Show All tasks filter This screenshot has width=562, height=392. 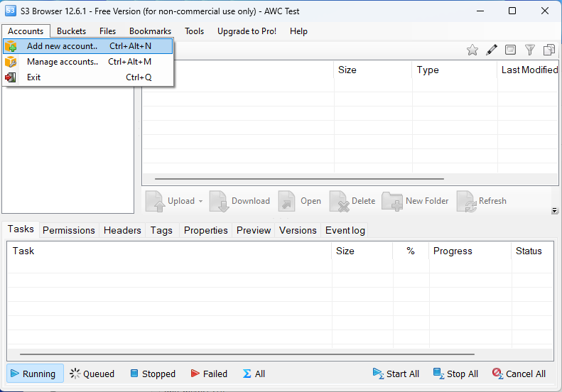[254, 374]
